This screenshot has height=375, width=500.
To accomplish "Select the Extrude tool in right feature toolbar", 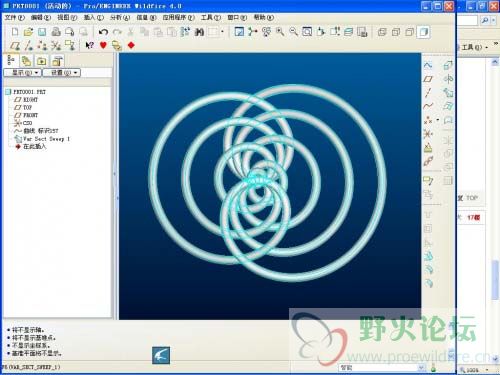I will tap(448, 65).
